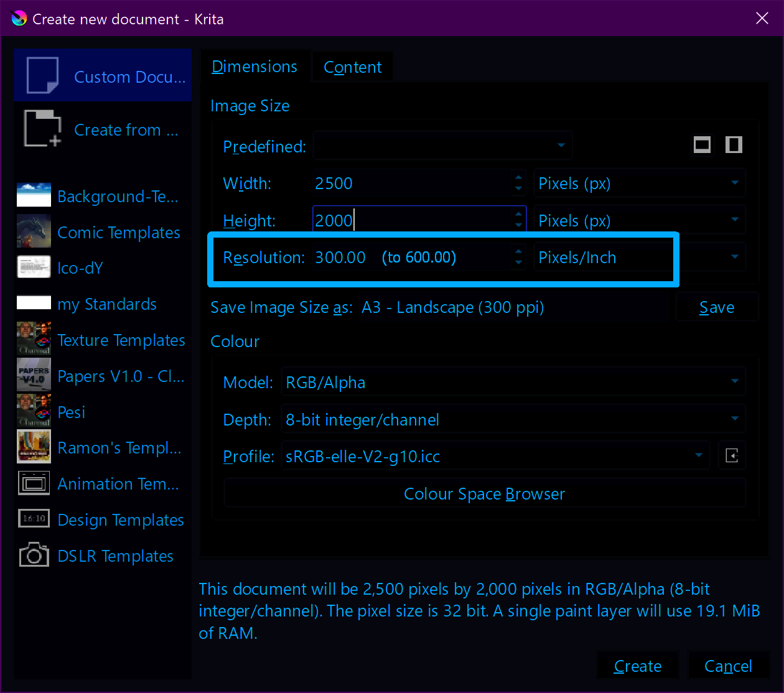Click the import colour profile icon
This screenshot has height=693, width=784.
click(732, 456)
